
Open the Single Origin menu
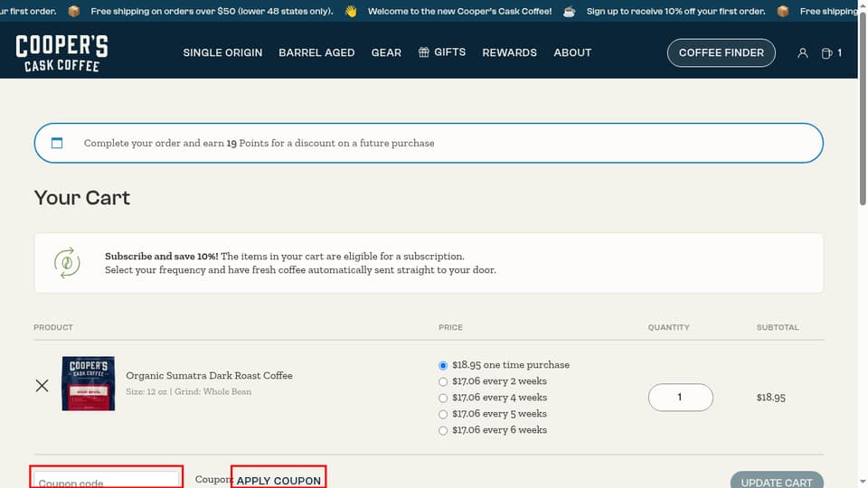tap(222, 52)
